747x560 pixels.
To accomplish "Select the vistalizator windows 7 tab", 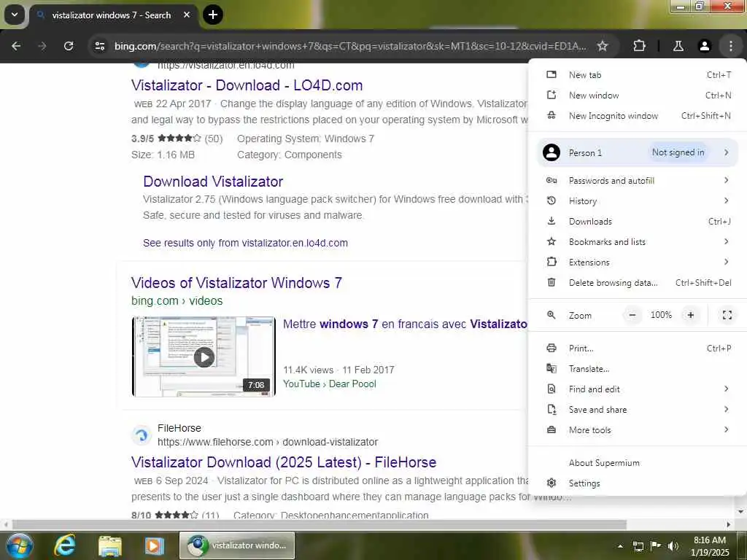I will click(x=112, y=15).
